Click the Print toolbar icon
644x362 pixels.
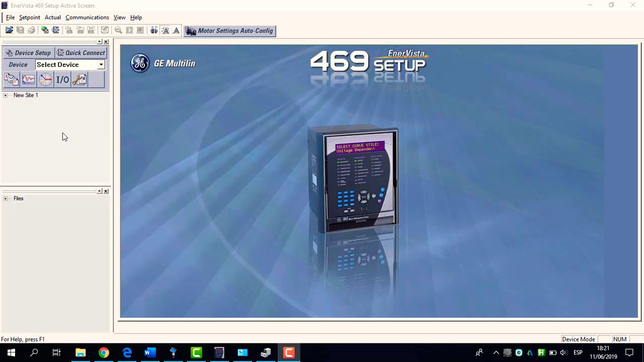pyautogui.click(x=31, y=31)
